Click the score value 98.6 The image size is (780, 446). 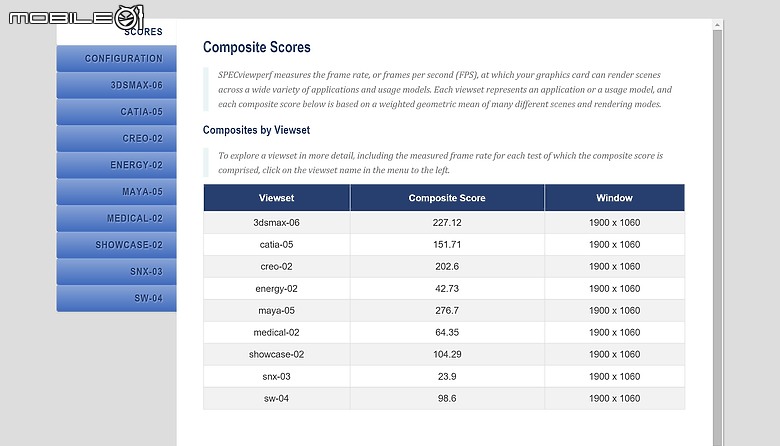tap(447, 398)
